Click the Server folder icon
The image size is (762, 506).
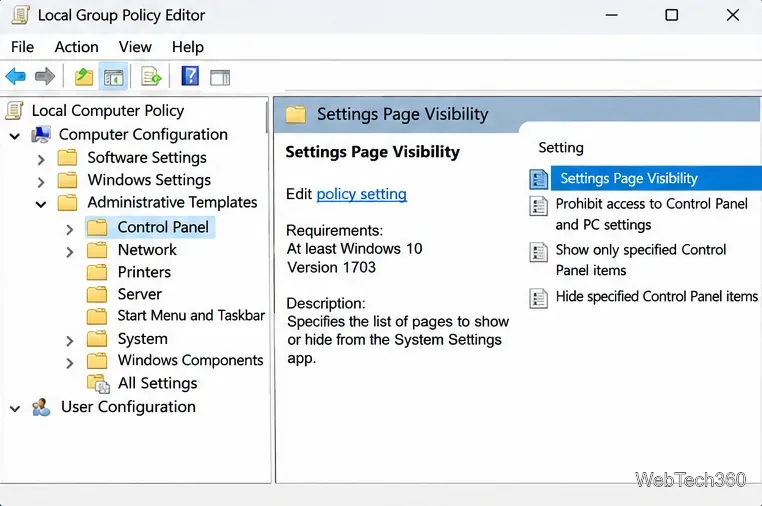click(x=97, y=294)
